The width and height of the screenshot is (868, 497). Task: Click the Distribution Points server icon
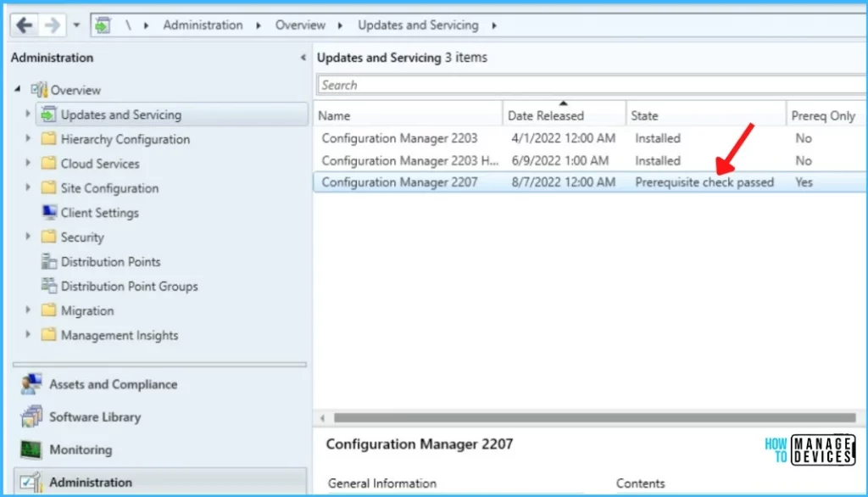[x=49, y=261]
